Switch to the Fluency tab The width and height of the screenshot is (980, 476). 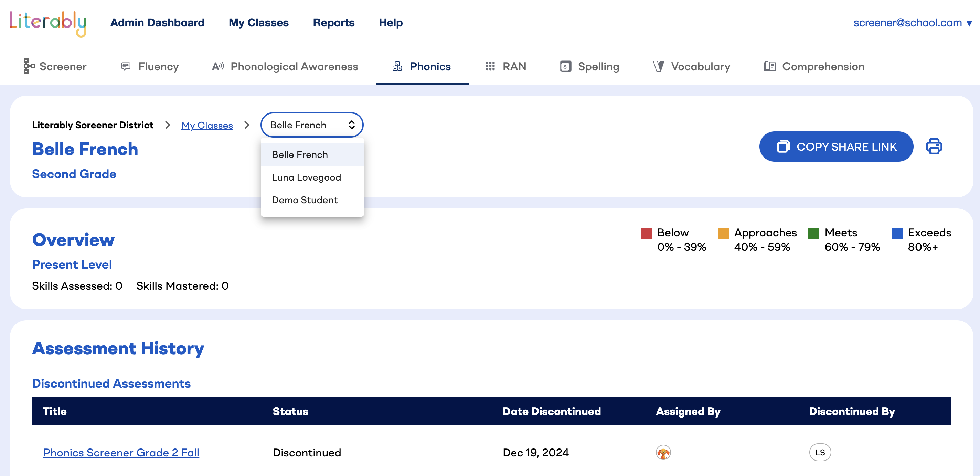[149, 66]
